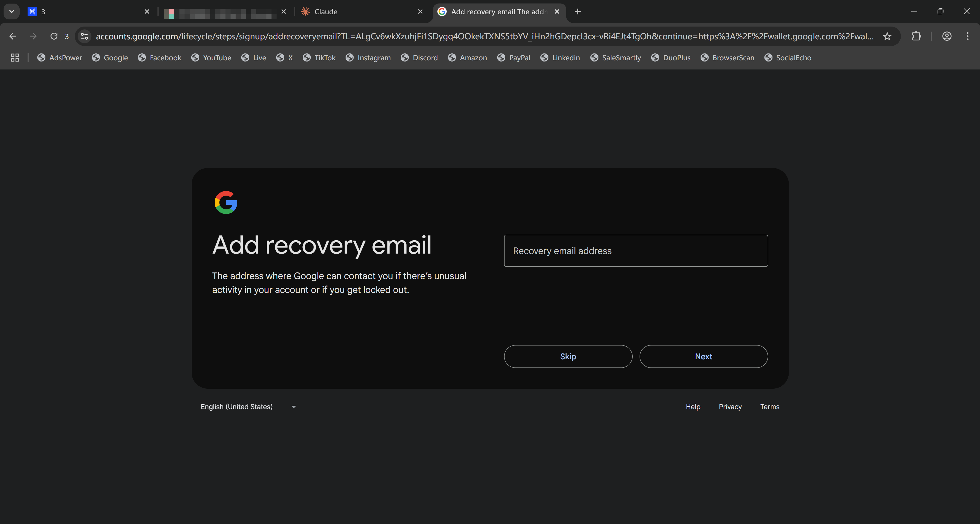Image resolution: width=980 pixels, height=524 pixels.
Task: Open tab search dropdown arrow
Action: 11,11
